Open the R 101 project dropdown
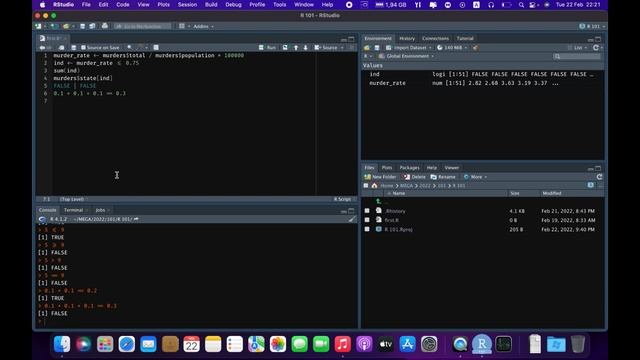The image size is (640, 360). click(x=593, y=26)
